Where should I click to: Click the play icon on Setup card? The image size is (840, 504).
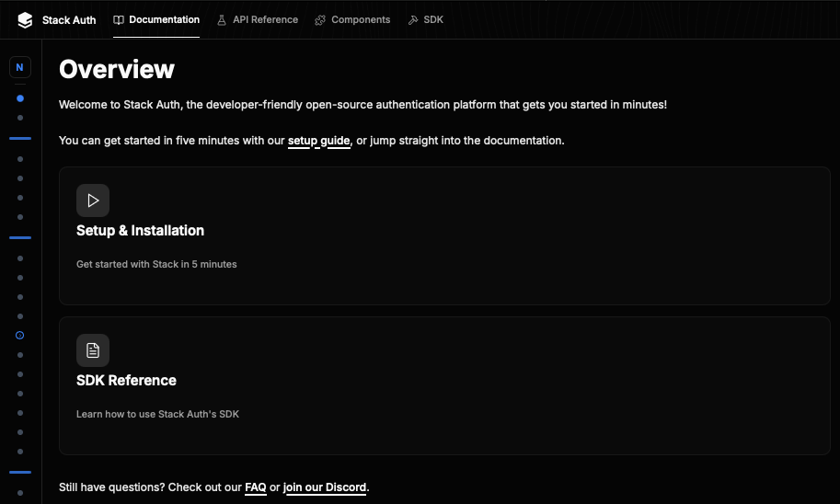click(93, 200)
